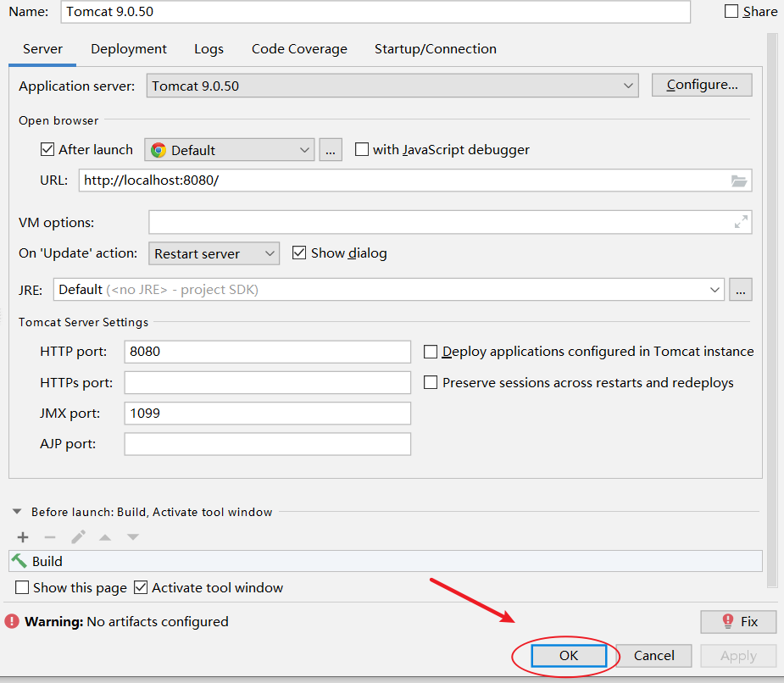The height and width of the screenshot is (683, 784).
Task: Open the Logs tab
Action: pyautogui.click(x=209, y=49)
